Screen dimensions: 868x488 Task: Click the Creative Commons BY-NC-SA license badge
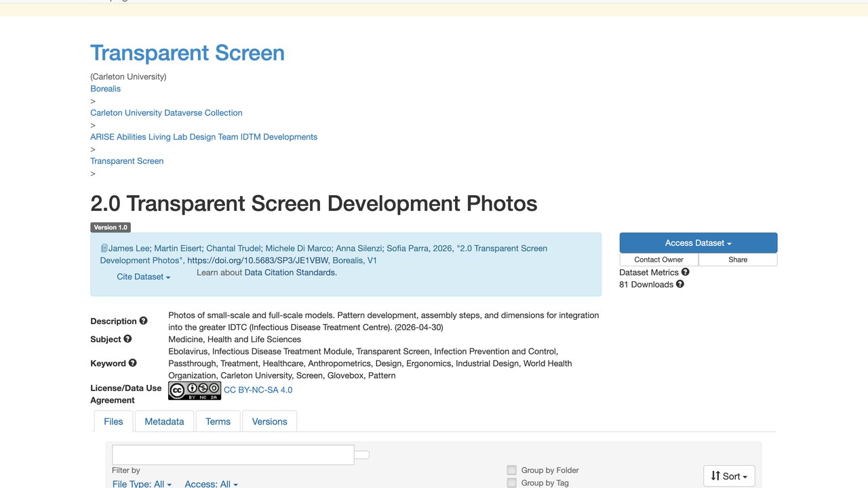coord(195,390)
